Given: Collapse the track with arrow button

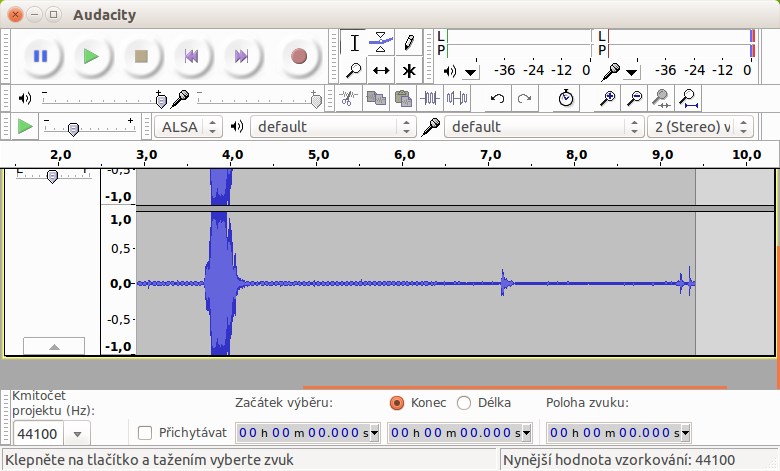Looking at the screenshot, I should pyautogui.click(x=54, y=346).
